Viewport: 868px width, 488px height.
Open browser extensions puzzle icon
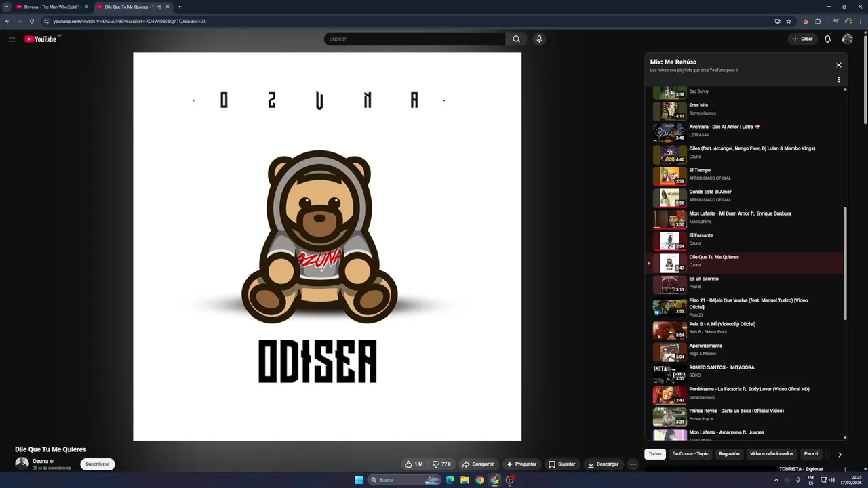click(x=818, y=21)
